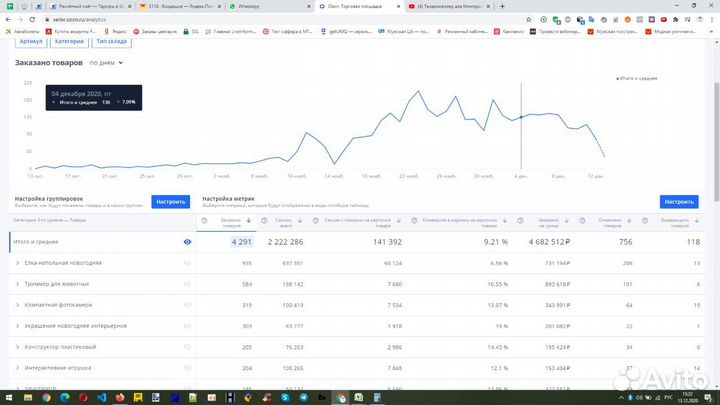Click help icon beside Сессии, всего column
Viewport: 720px width, 405px height.
260,220
